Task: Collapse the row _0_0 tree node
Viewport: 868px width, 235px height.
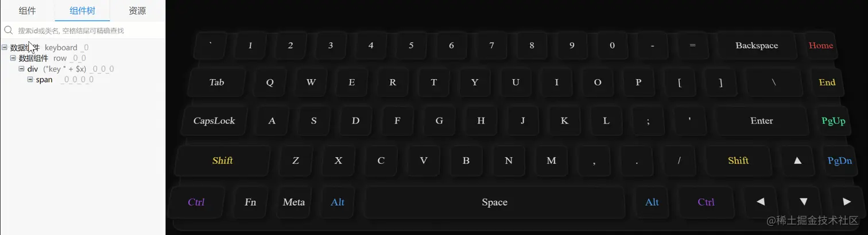Action: (13, 58)
